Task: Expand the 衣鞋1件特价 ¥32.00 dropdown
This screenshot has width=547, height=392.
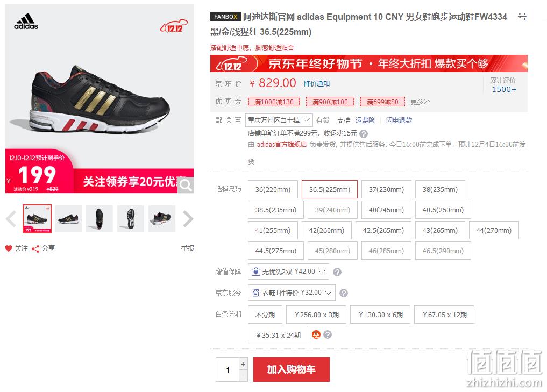Action: 292,293
